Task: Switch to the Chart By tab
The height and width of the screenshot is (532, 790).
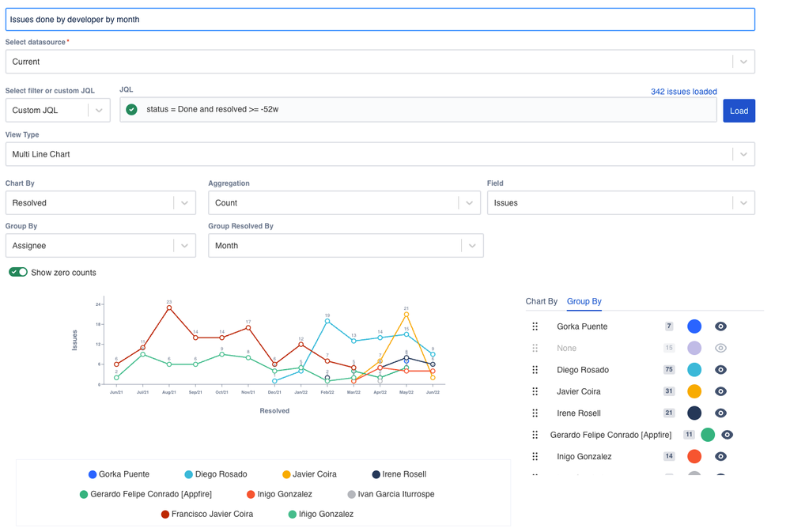Action: point(541,301)
